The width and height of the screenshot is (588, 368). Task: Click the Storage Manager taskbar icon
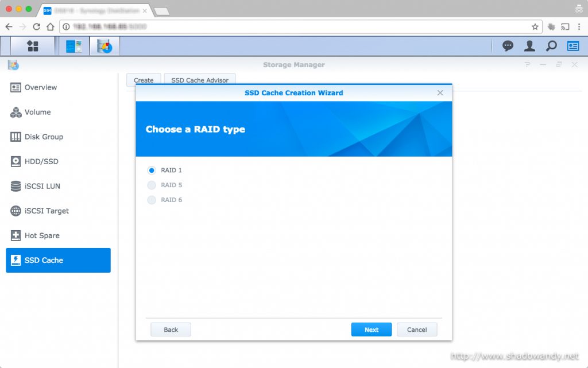point(105,46)
